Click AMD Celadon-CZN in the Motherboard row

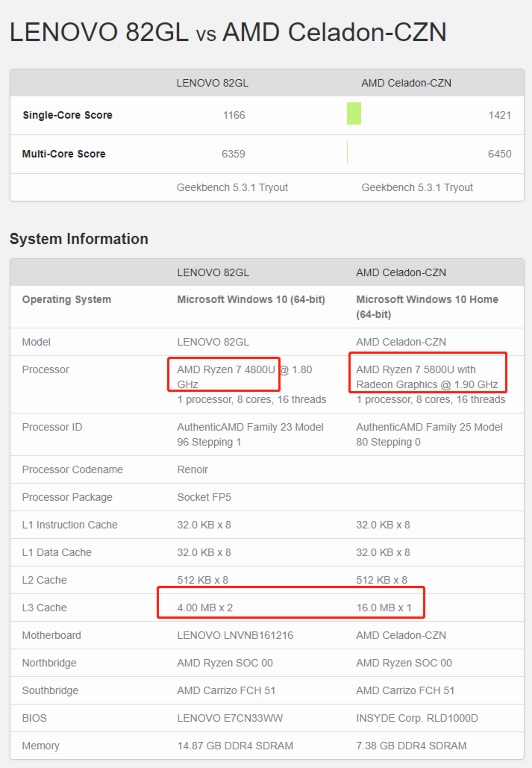point(401,636)
